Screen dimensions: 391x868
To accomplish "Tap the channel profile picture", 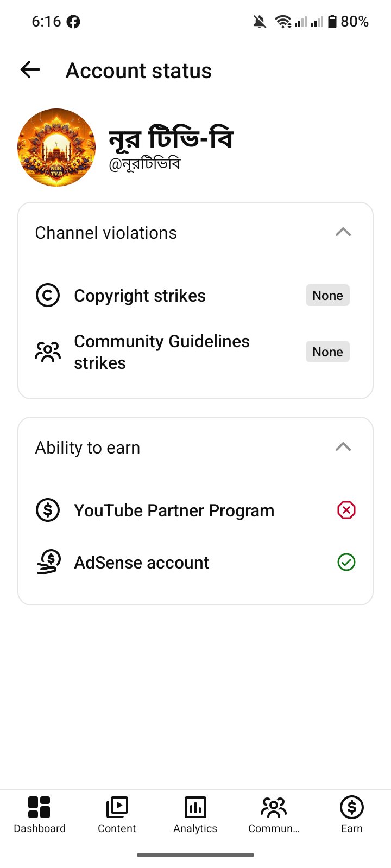I will [x=56, y=148].
